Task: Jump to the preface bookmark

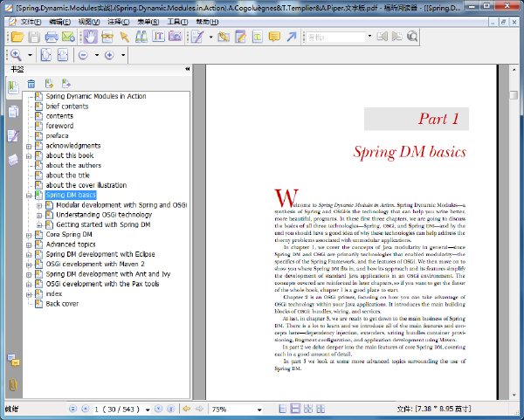Action: click(x=57, y=135)
